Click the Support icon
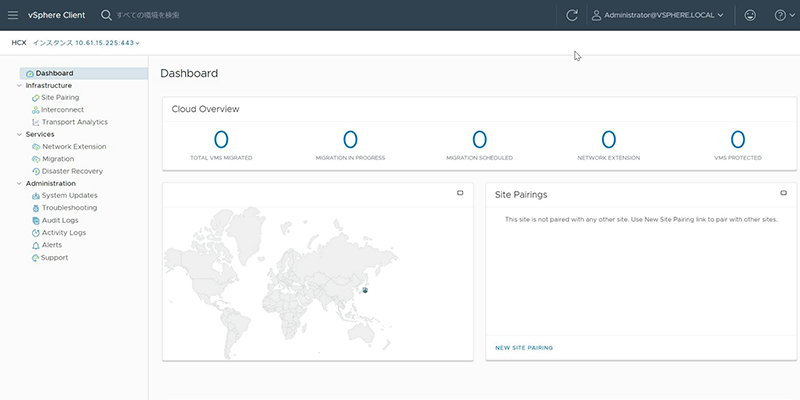This screenshot has height=400, width=800. click(x=35, y=258)
